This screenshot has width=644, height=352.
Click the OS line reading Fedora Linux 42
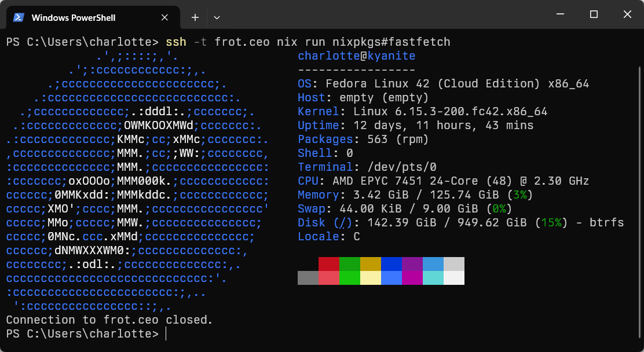444,84
